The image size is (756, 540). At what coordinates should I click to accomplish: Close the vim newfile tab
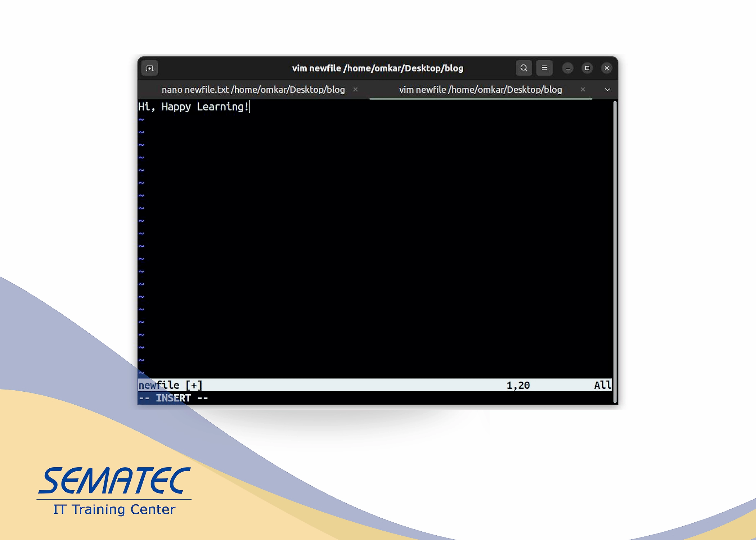(583, 90)
